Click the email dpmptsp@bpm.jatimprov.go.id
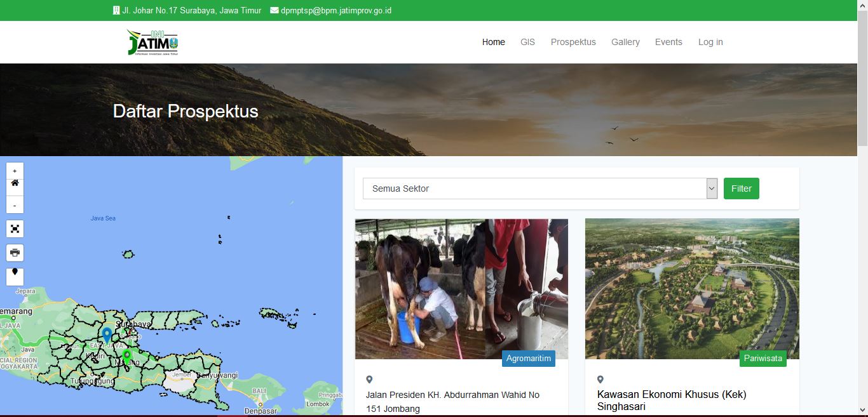 (336, 10)
